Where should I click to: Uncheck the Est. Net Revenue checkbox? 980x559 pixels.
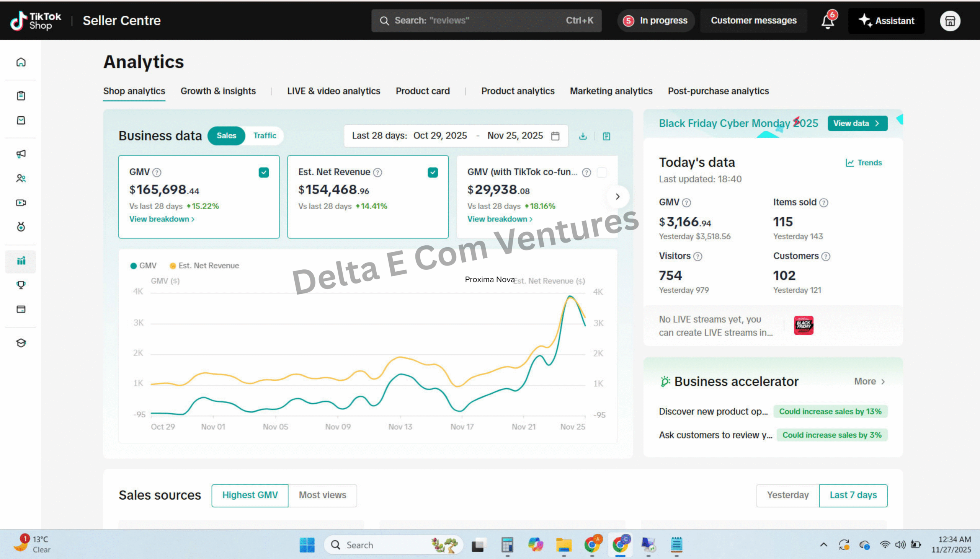(x=433, y=173)
